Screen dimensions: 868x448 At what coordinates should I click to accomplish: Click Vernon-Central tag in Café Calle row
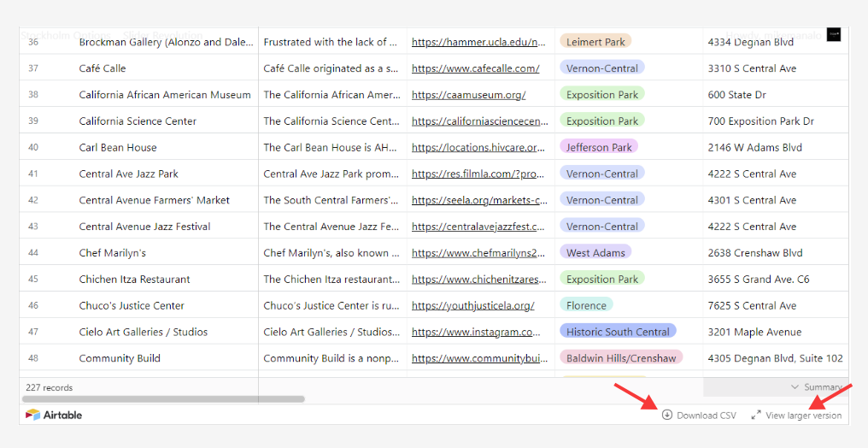click(x=602, y=68)
